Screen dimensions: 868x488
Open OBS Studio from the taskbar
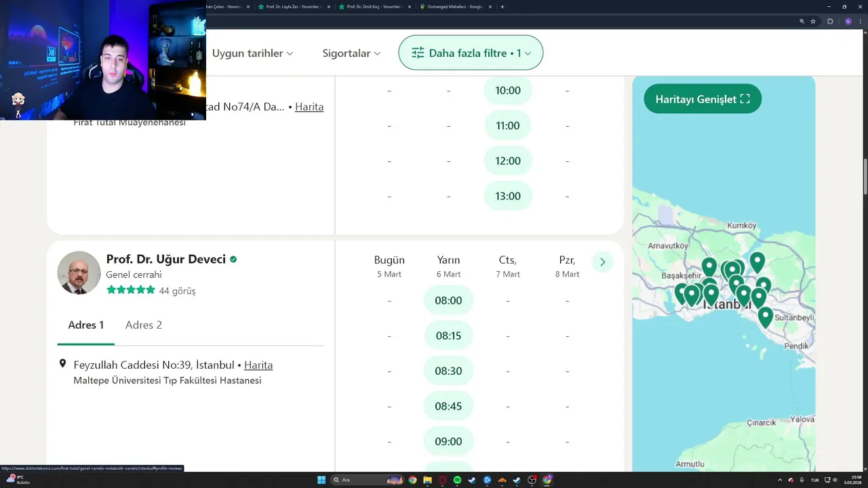pyautogui.click(x=532, y=480)
